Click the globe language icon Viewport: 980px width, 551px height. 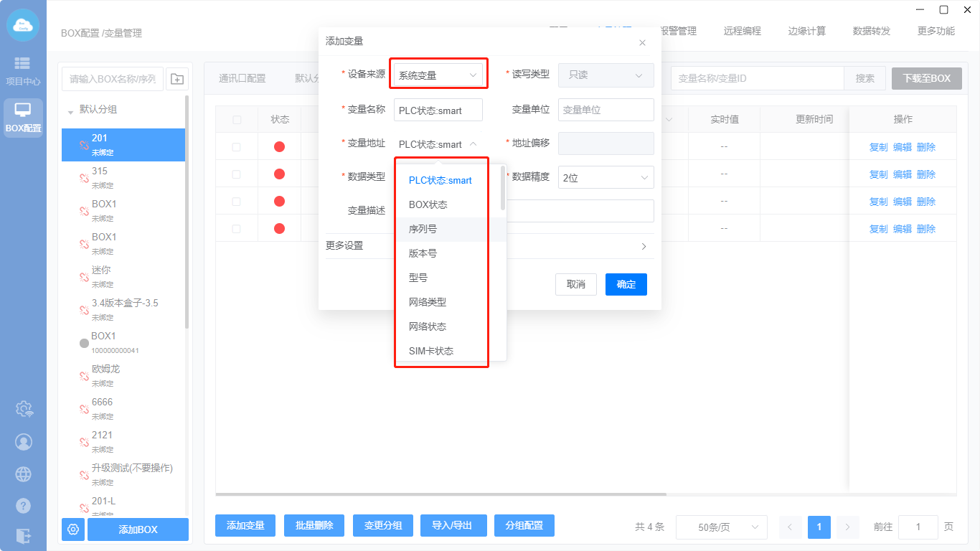click(24, 474)
